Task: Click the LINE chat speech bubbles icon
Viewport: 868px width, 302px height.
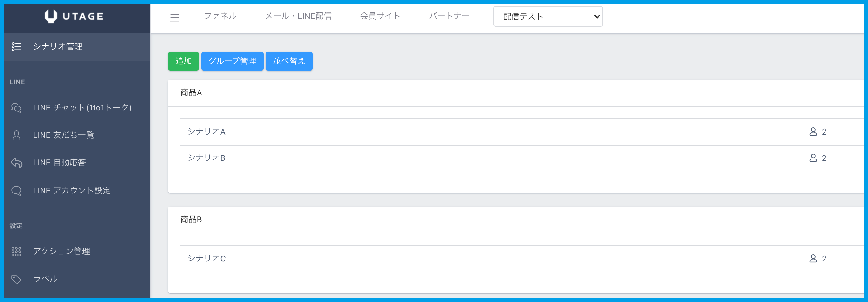Action: coord(16,108)
